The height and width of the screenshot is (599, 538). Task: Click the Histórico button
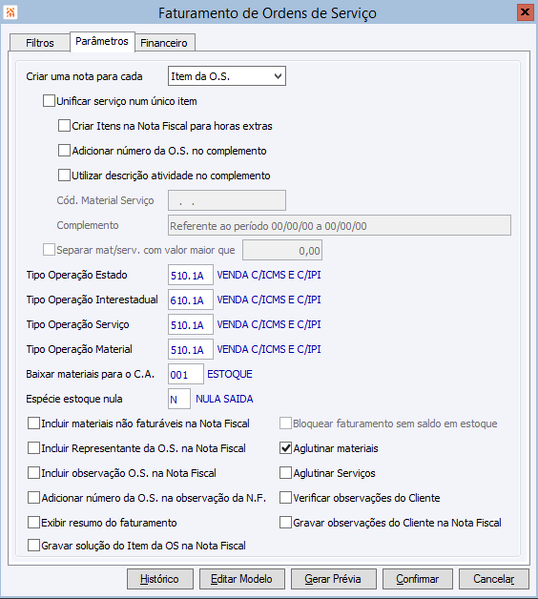[160, 579]
